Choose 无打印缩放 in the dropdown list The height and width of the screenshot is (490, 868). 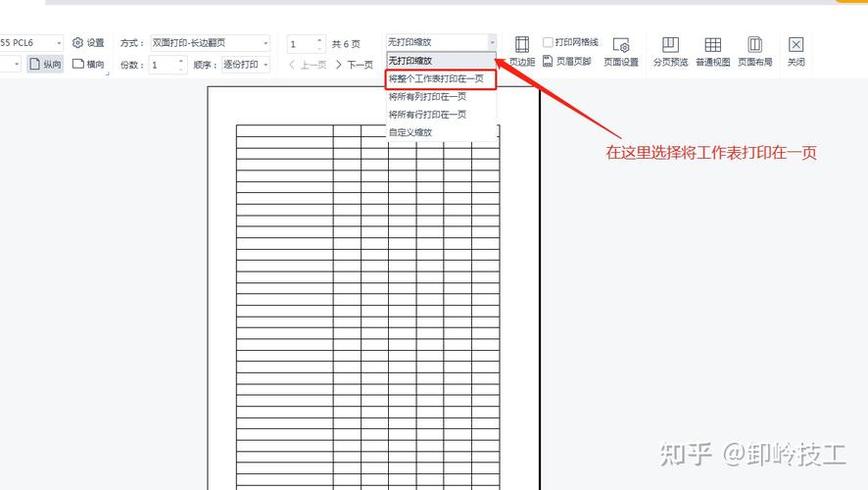(x=441, y=61)
